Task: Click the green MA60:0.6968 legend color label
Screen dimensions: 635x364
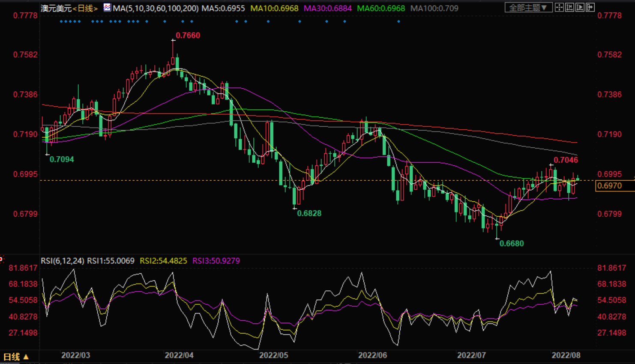Action: pyautogui.click(x=380, y=8)
